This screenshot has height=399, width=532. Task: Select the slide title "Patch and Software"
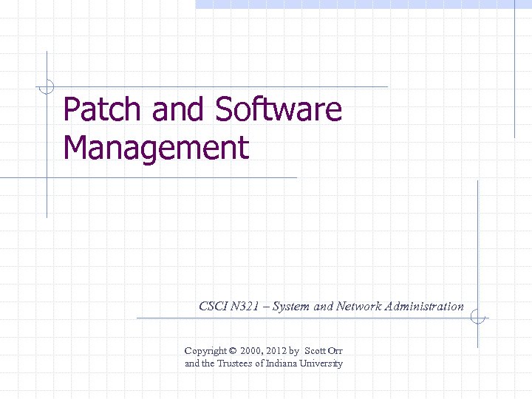(x=202, y=109)
